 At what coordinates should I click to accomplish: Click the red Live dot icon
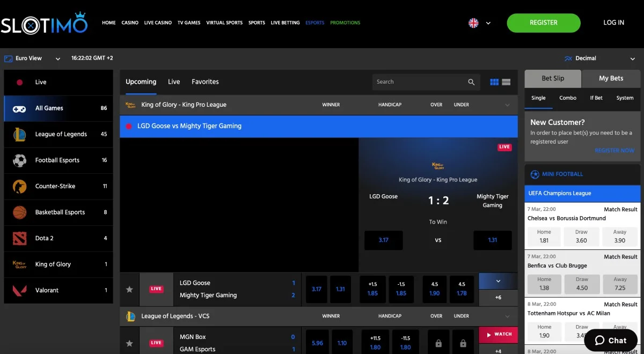pos(20,83)
